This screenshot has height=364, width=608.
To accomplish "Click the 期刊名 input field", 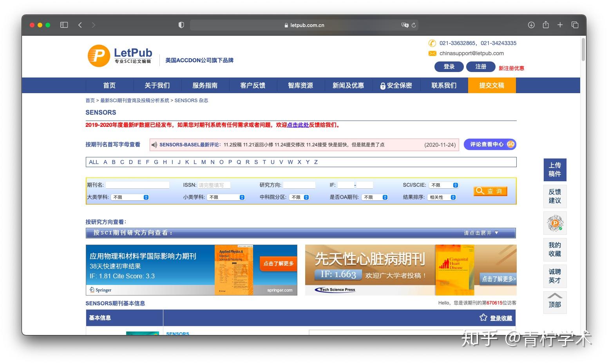I will [x=137, y=185].
